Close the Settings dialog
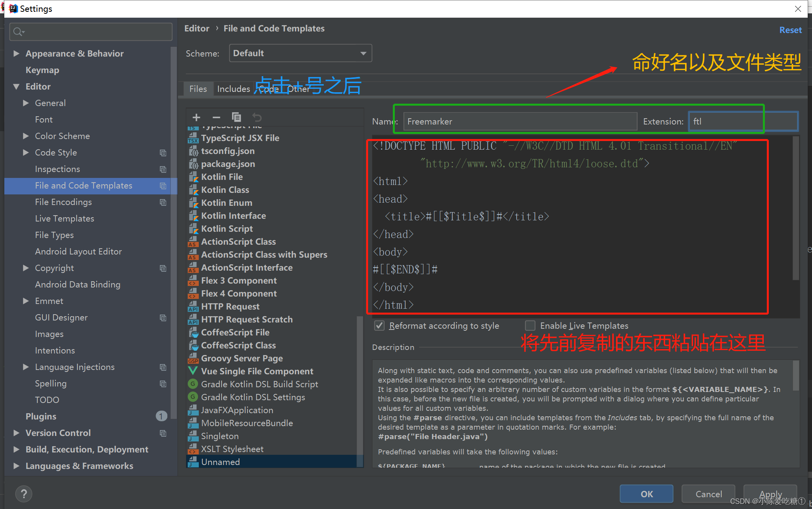 [x=798, y=9]
